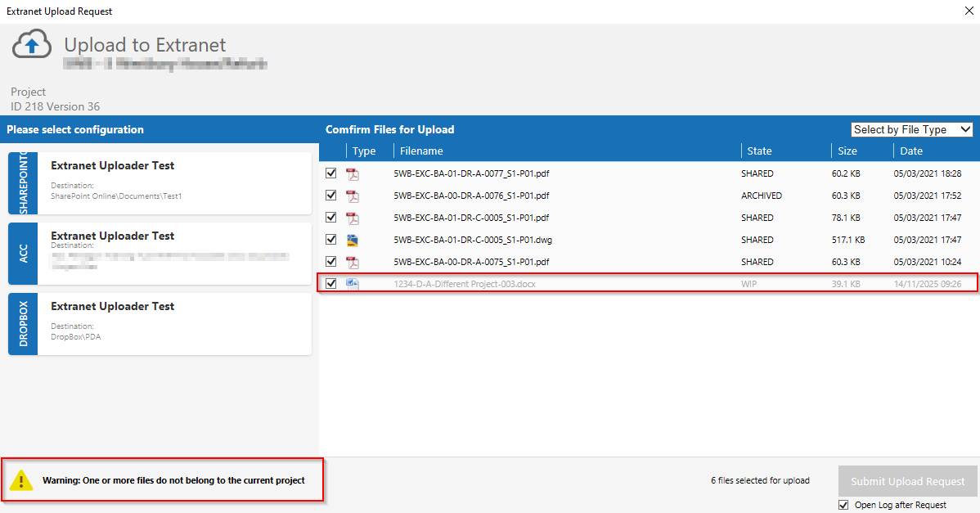The image size is (980, 513).
Task: Click the Filename column header
Action: tap(421, 151)
